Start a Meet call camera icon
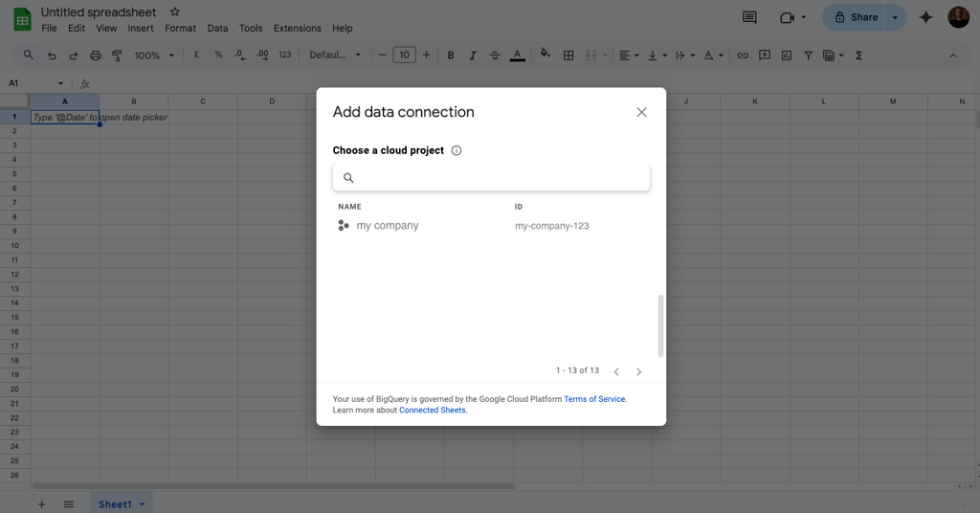The width and height of the screenshot is (980, 513). (787, 17)
